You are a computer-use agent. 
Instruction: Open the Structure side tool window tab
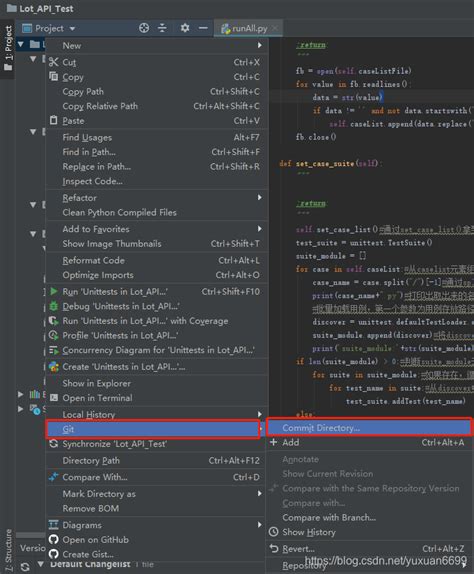(x=8, y=550)
